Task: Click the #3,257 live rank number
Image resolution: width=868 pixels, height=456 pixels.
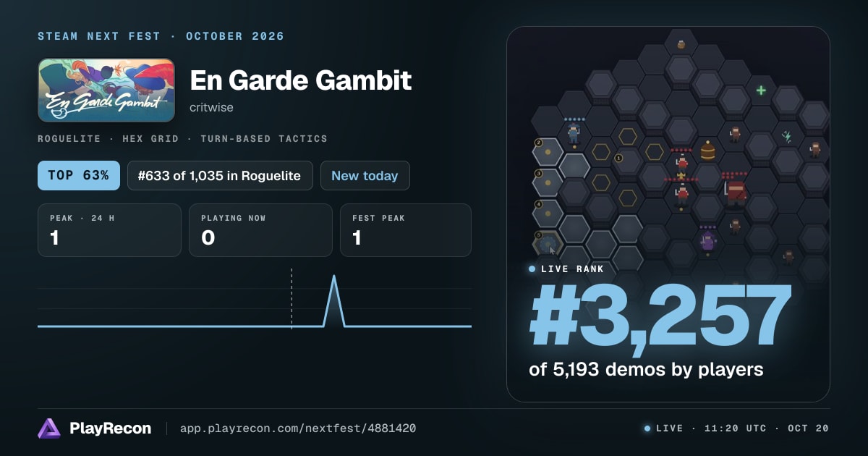Action: (660, 316)
